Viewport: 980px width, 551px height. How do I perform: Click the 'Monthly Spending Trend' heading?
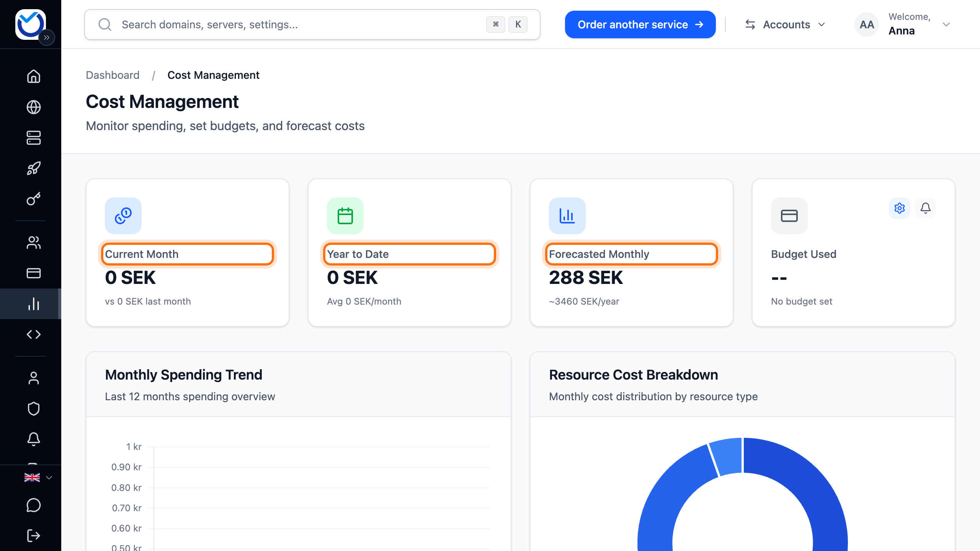(184, 375)
